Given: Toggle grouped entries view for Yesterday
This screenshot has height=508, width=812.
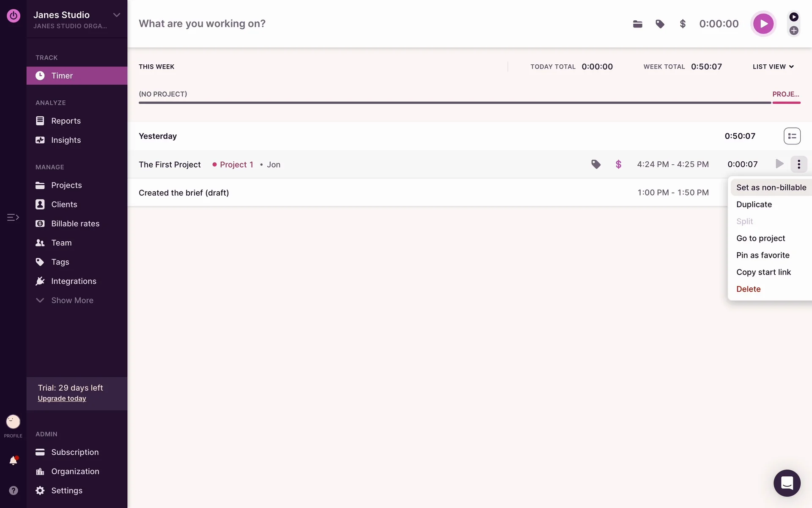Looking at the screenshot, I should pos(792,136).
